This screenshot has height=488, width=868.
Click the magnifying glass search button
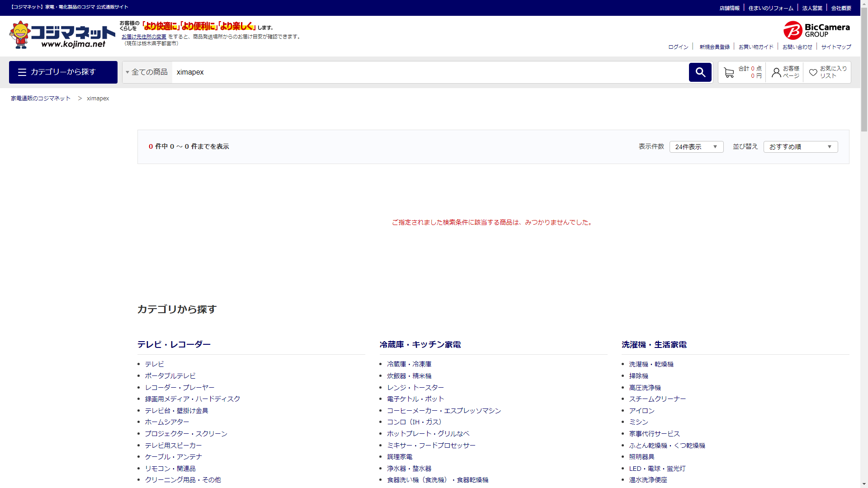(700, 72)
